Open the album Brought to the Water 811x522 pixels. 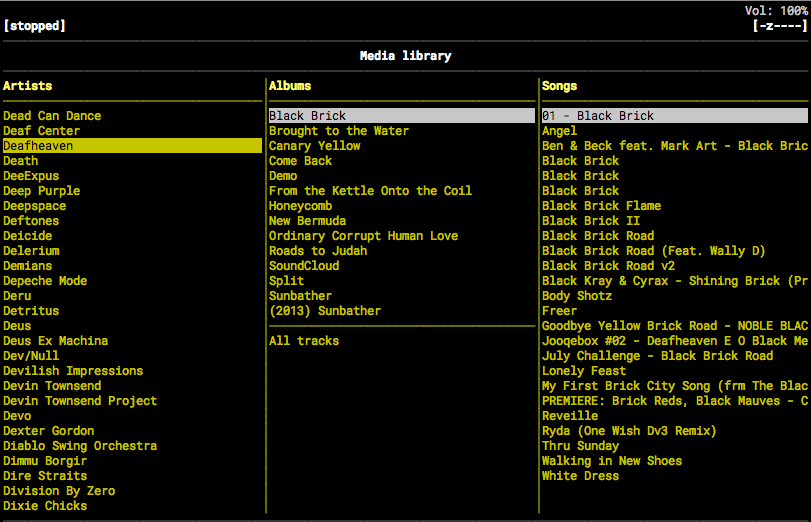[x=339, y=131]
